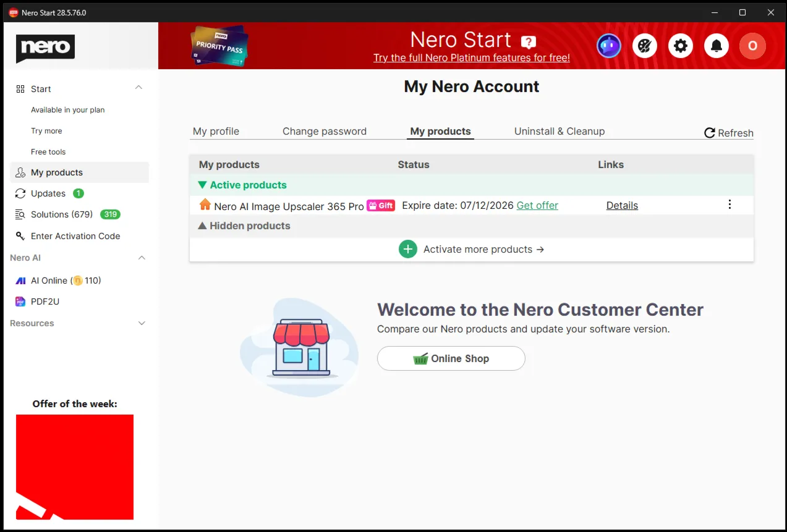Viewport: 787px width, 532px height.
Task: Click the Start grid icon in sidebar
Action: tap(20, 89)
